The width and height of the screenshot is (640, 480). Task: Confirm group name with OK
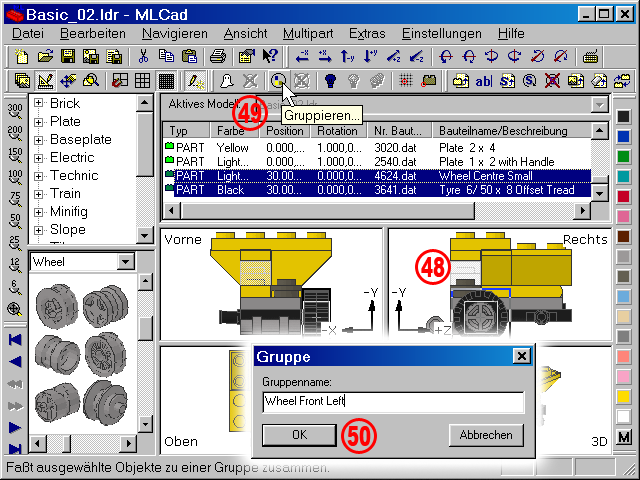point(299,435)
